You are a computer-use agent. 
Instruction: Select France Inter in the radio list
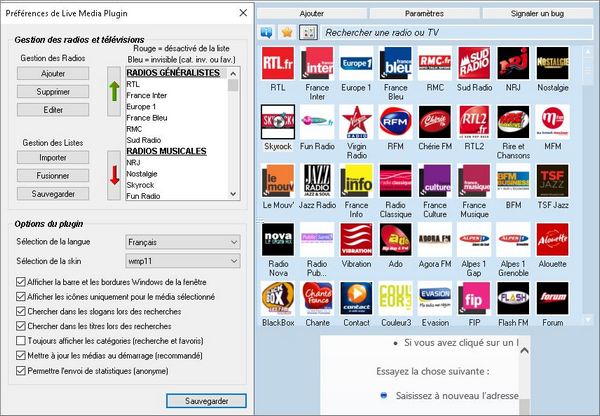147,95
